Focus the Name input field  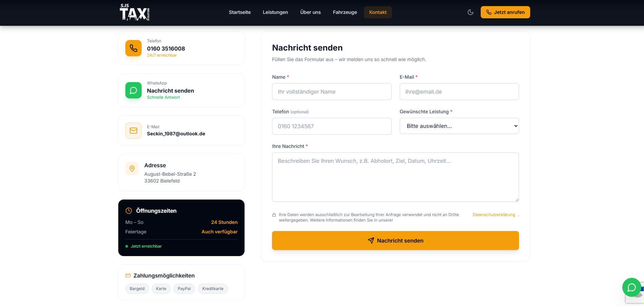tap(332, 92)
